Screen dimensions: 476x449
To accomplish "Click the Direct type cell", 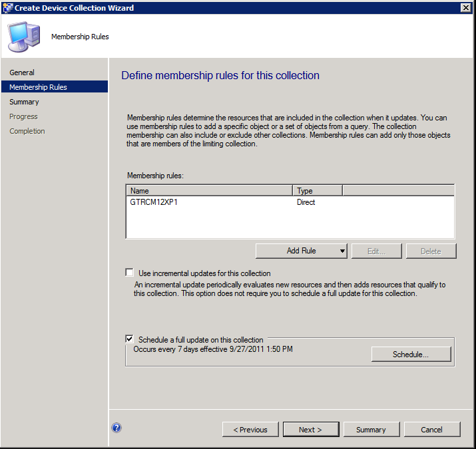I will 306,202.
